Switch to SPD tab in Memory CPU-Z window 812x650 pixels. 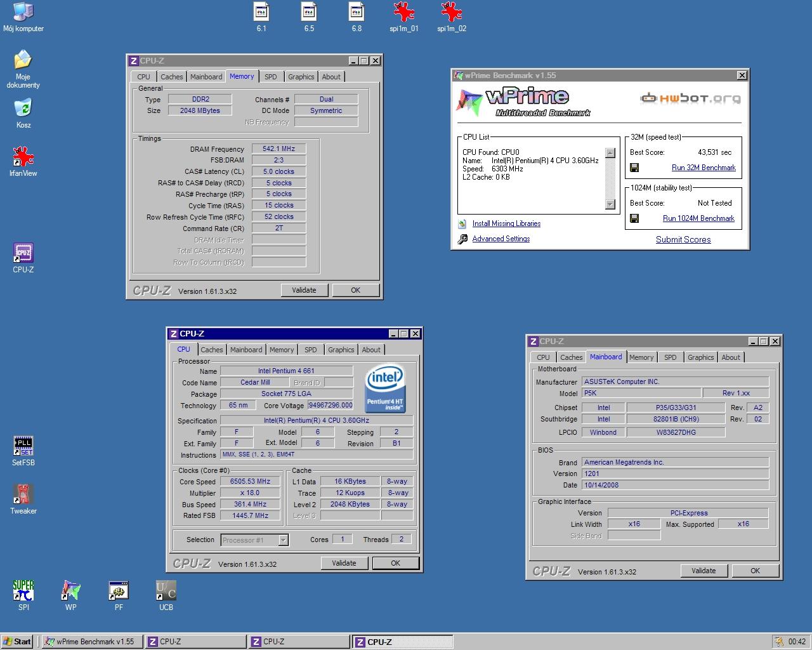[x=271, y=77]
